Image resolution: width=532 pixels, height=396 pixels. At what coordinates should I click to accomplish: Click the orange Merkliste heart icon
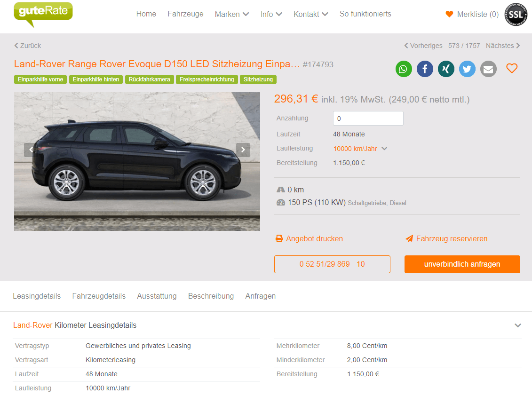[449, 14]
